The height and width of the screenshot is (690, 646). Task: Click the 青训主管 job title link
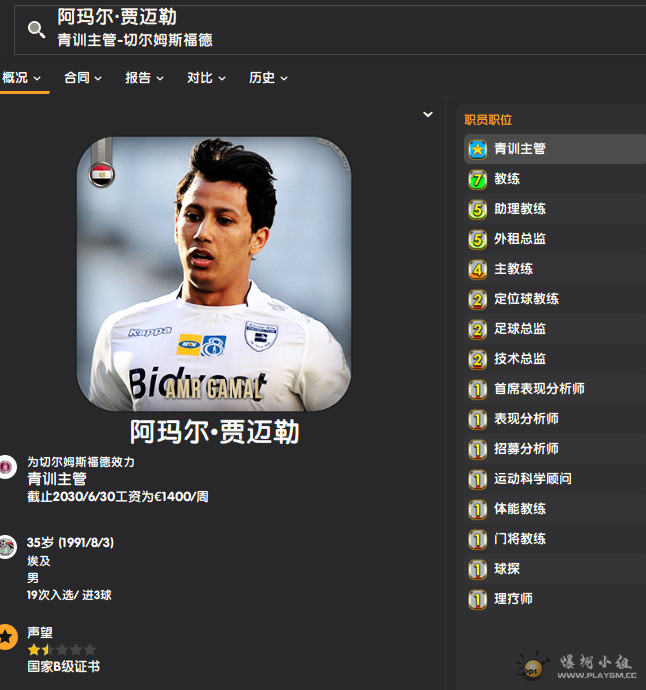(x=56, y=479)
